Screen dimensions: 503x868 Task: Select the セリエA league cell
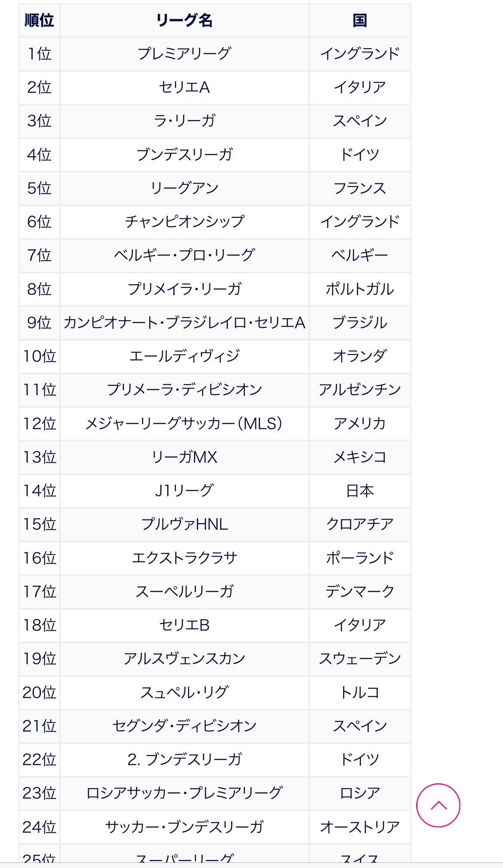[x=184, y=87]
